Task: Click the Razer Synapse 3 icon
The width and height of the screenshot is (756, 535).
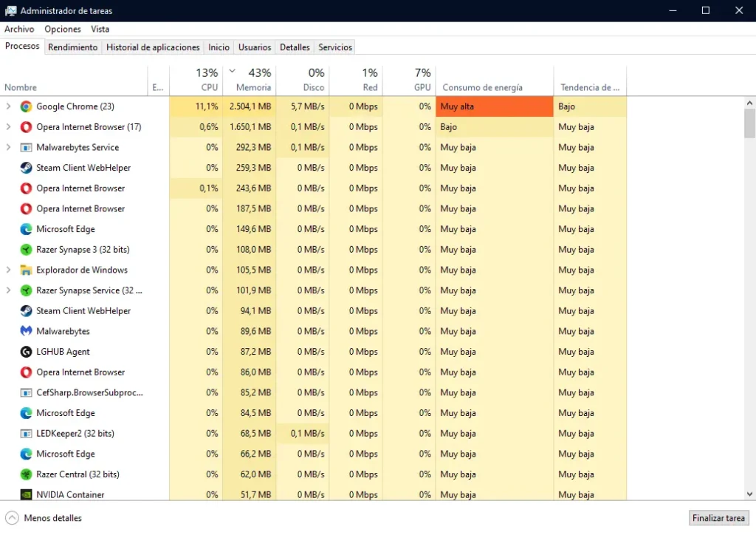Action: click(x=26, y=249)
